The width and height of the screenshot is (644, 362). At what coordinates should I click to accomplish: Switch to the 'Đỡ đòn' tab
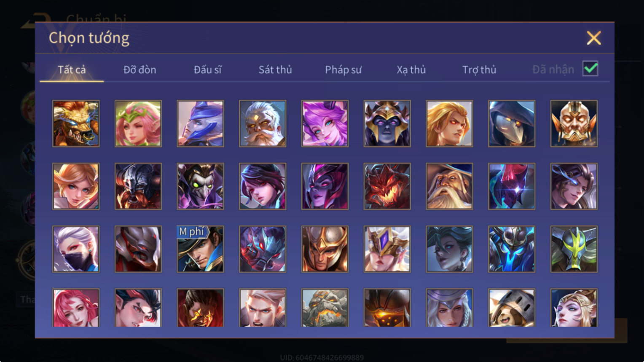tap(140, 70)
